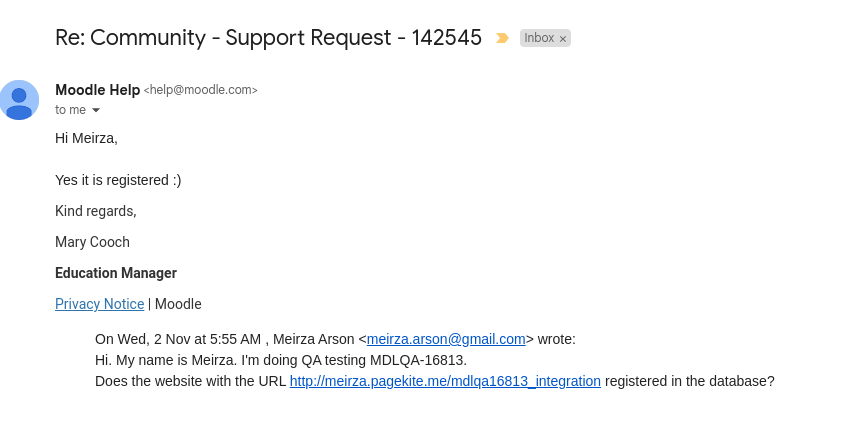Click the 'Hi Meirza,' greeting line
Viewport: 857px width, 437px height.
click(x=86, y=138)
